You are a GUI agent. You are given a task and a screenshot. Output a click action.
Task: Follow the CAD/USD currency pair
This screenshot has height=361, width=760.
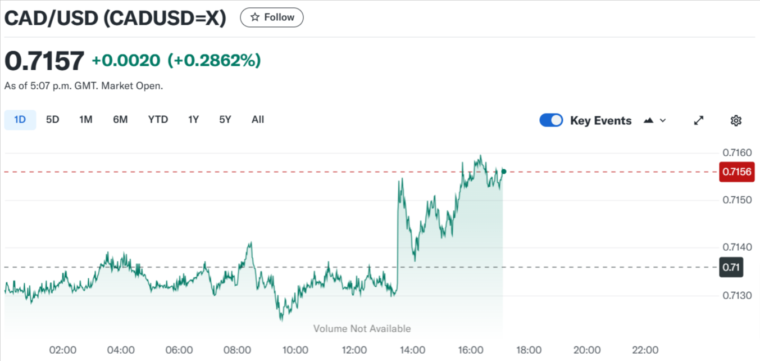[272, 17]
